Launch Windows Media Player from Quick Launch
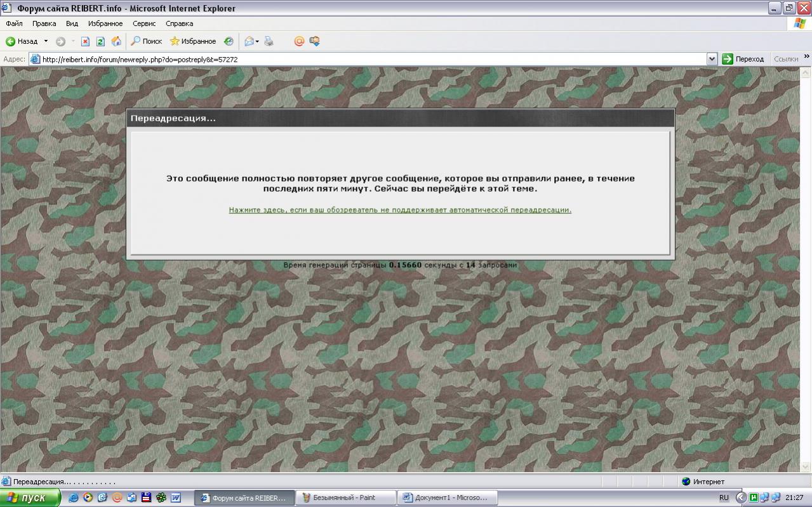 [x=88, y=498]
